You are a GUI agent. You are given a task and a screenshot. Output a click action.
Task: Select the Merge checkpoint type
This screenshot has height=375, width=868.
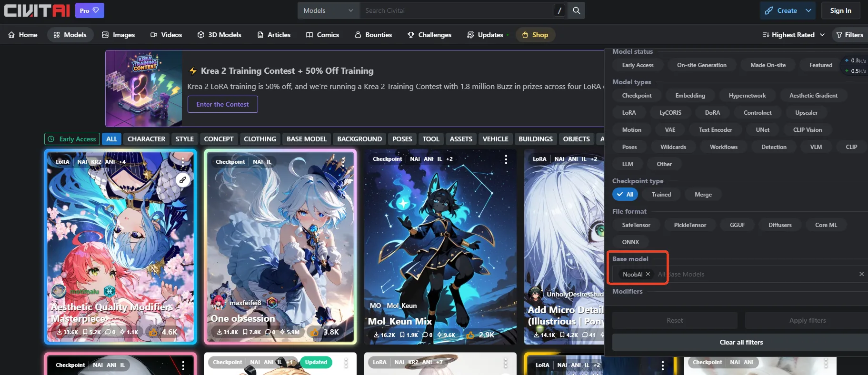(x=703, y=195)
